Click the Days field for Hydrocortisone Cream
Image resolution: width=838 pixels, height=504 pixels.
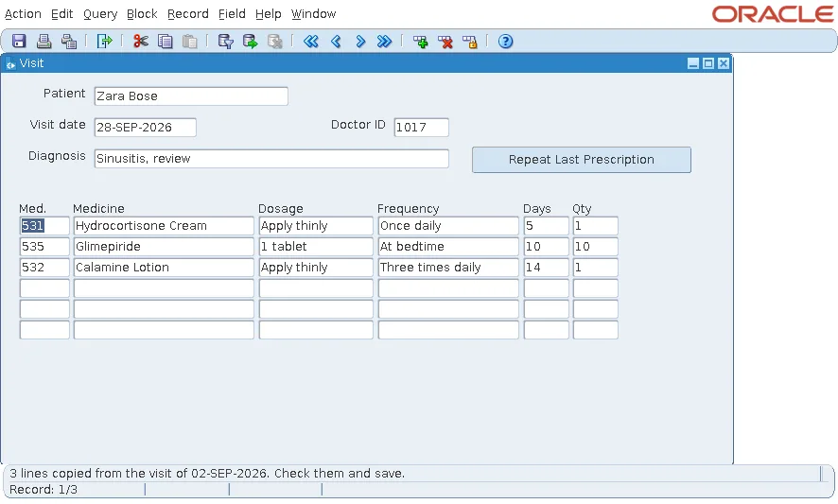[546, 226]
